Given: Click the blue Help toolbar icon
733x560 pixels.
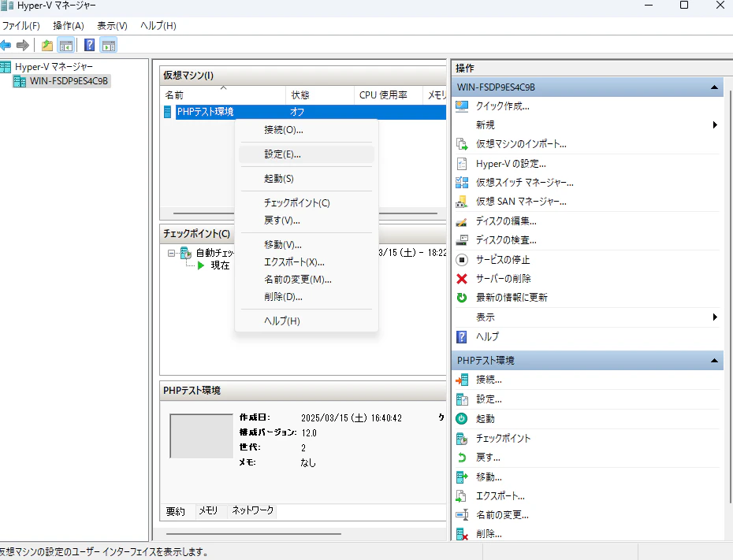Looking at the screenshot, I should pyautogui.click(x=89, y=46).
